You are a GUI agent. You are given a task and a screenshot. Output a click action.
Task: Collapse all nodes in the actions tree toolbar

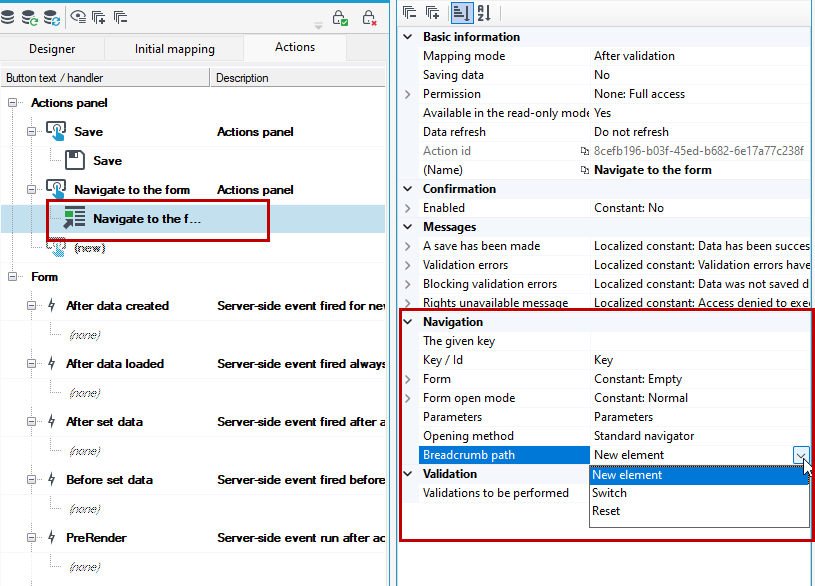(x=121, y=17)
